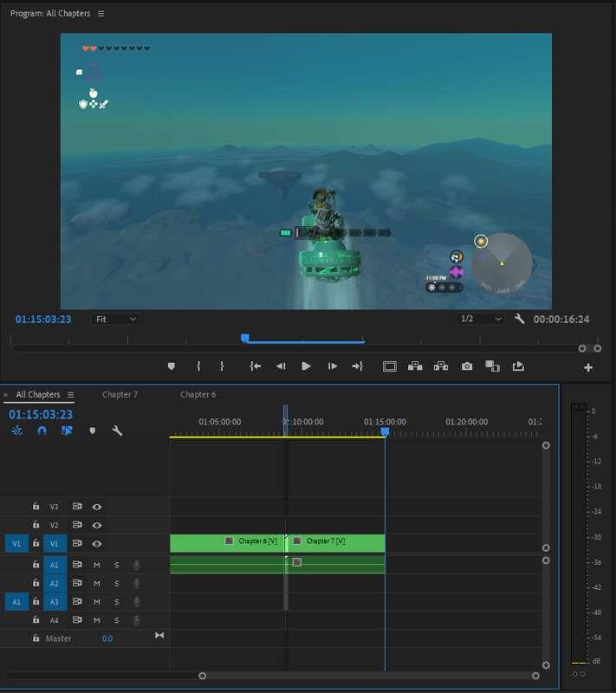Toggle lock on track V1
This screenshot has width=616, height=693.
(36, 543)
